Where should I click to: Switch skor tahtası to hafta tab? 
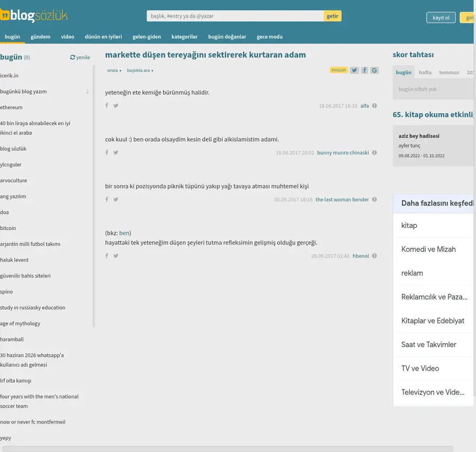pos(425,73)
